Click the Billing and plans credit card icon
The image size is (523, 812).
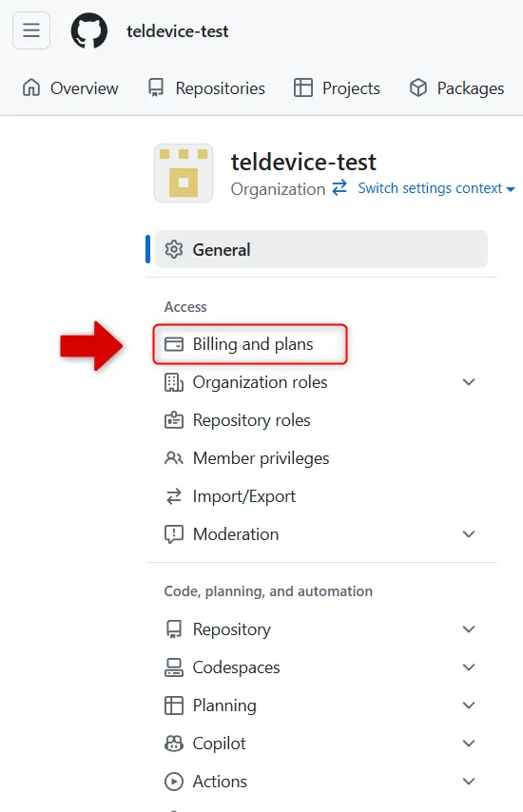[x=173, y=344]
